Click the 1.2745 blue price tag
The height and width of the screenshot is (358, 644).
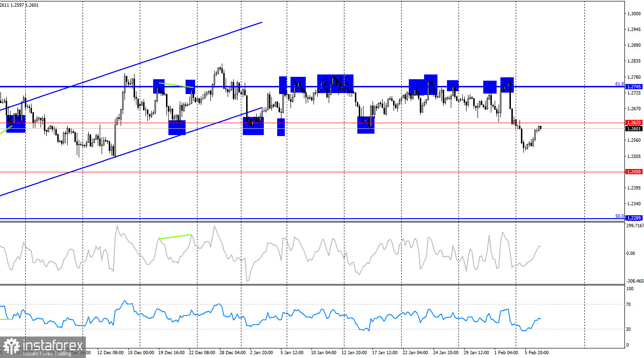pos(634,87)
